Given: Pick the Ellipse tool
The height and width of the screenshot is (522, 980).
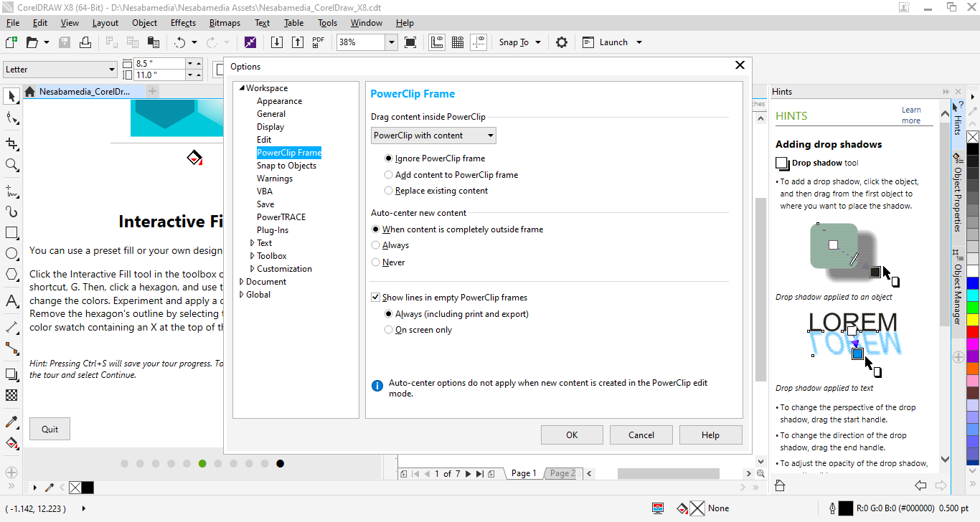Looking at the screenshot, I should click(x=11, y=254).
